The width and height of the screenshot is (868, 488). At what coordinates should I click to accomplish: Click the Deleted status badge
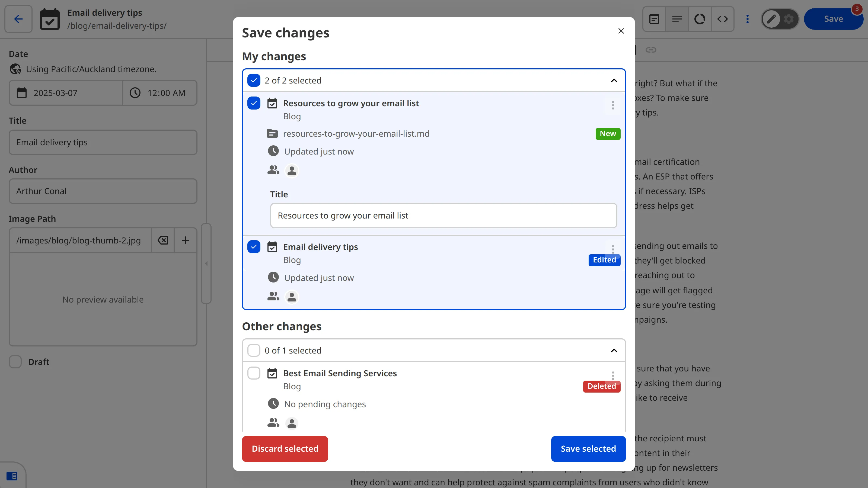602,386
